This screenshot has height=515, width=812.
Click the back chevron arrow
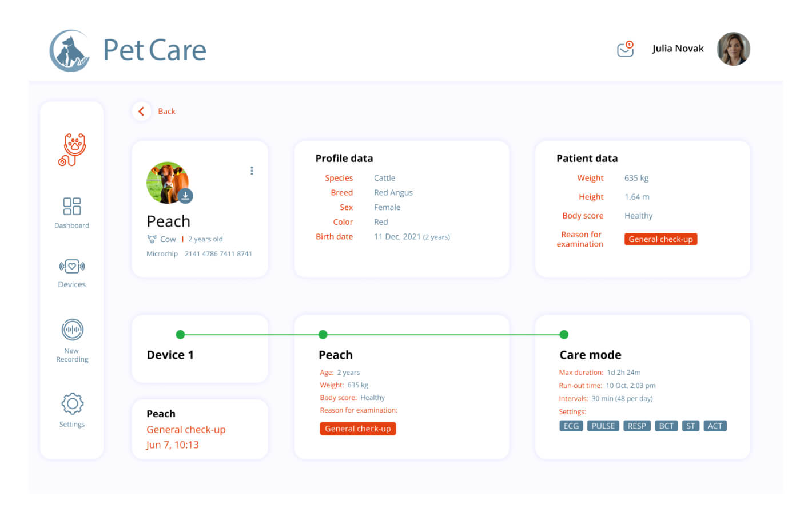[x=141, y=111]
